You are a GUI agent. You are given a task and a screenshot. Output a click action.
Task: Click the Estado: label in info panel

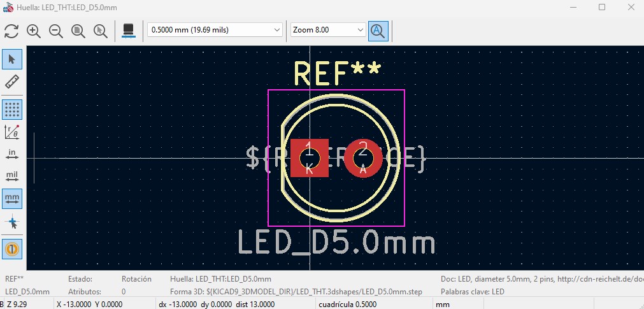(80, 279)
